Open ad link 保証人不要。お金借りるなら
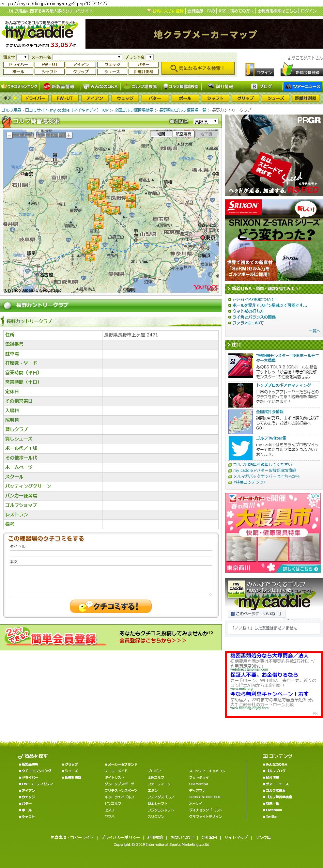This screenshot has height=868, width=323. point(264,674)
